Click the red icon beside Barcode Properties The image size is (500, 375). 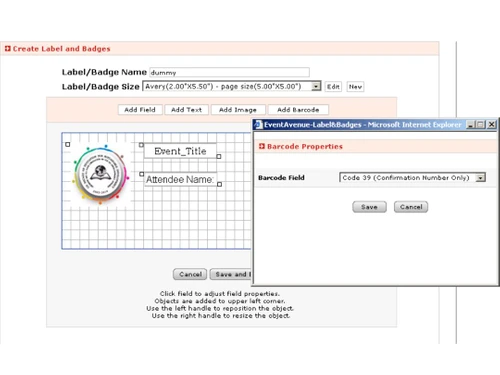click(262, 146)
